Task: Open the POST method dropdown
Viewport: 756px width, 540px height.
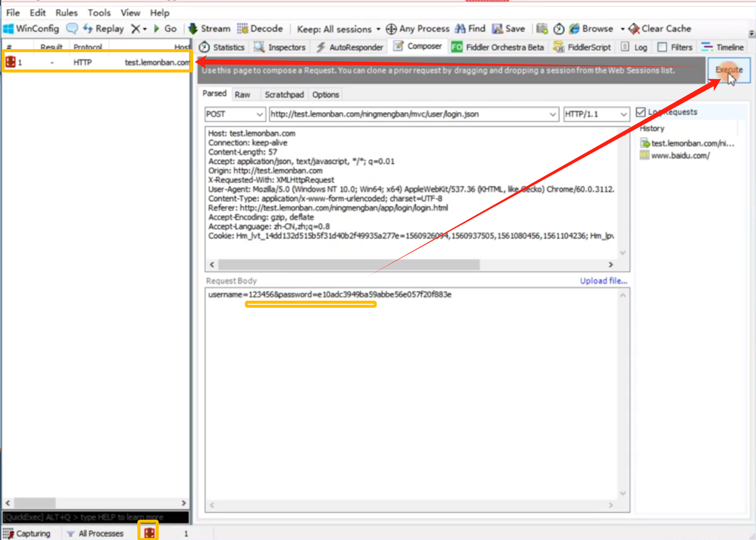Action: (x=235, y=114)
